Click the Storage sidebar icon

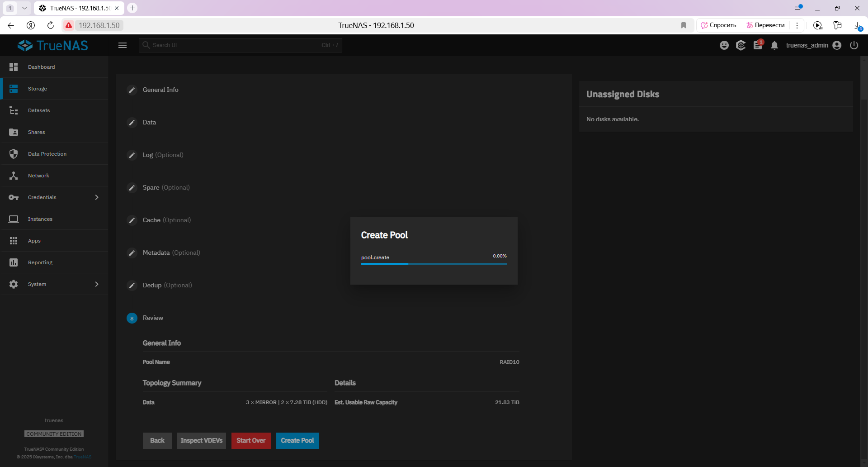click(x=14, y=89)
